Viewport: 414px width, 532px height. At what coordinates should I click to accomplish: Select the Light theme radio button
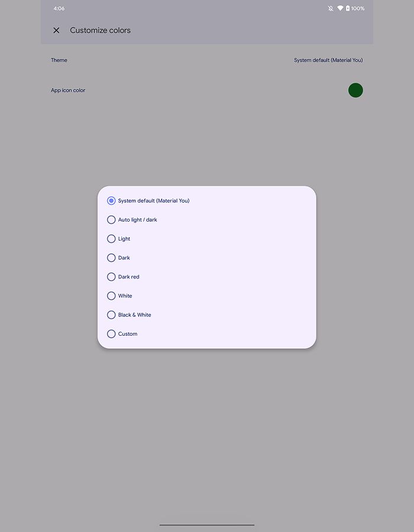pyautogui.click(x=111, y=239)
